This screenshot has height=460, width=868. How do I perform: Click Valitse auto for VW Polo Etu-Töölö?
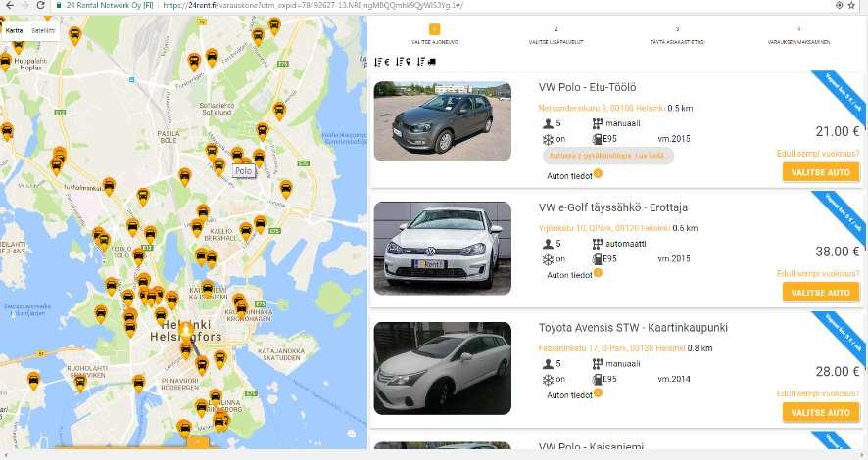click(x=820, y=172)
